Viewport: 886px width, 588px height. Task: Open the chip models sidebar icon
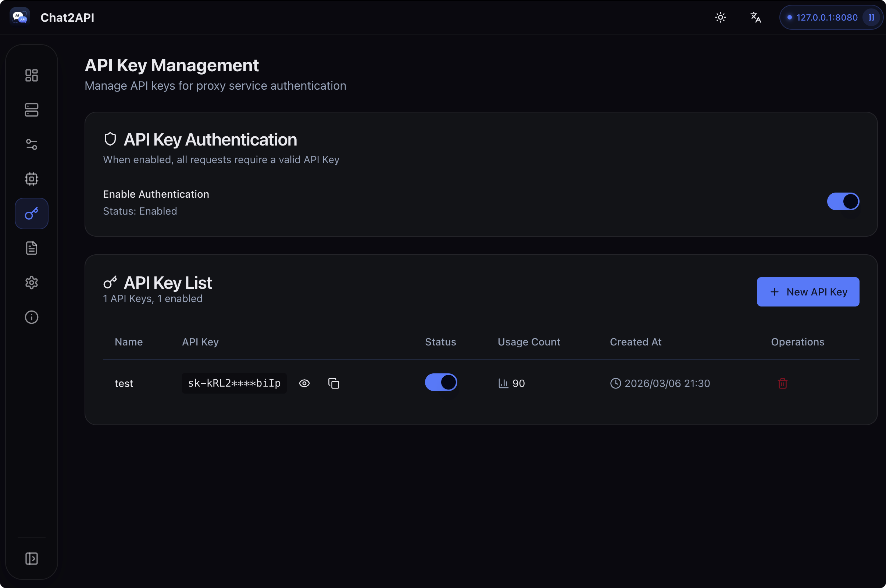32,179
